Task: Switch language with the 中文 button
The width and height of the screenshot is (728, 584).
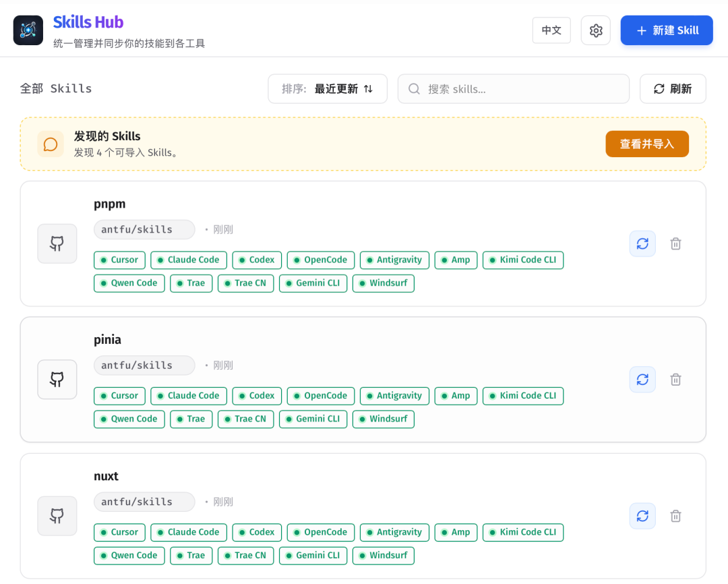Action: point(551,30)
